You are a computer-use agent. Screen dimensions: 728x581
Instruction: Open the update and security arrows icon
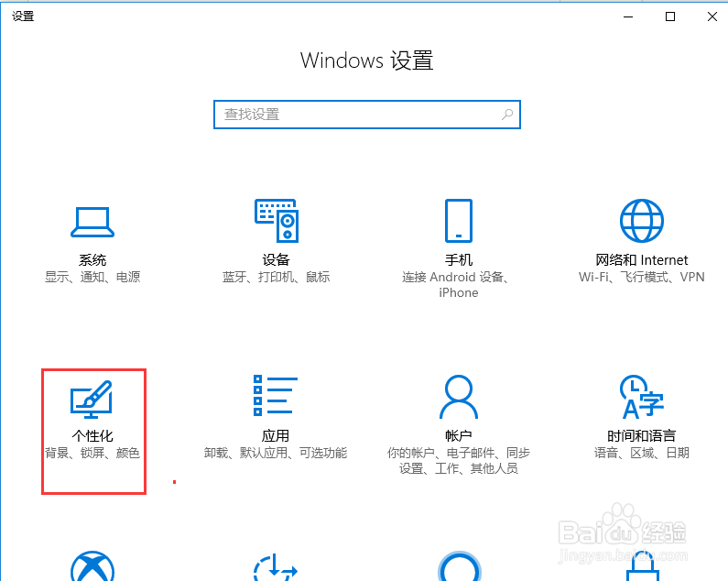tap(276, 567)
